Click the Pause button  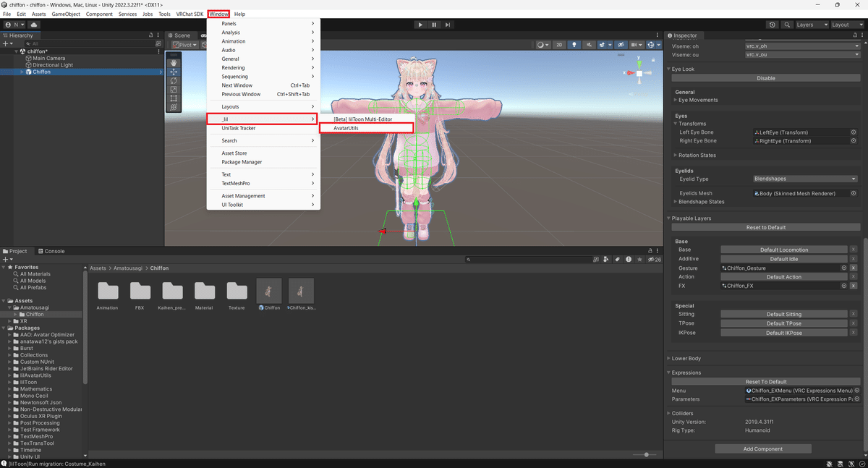point(434,25)
